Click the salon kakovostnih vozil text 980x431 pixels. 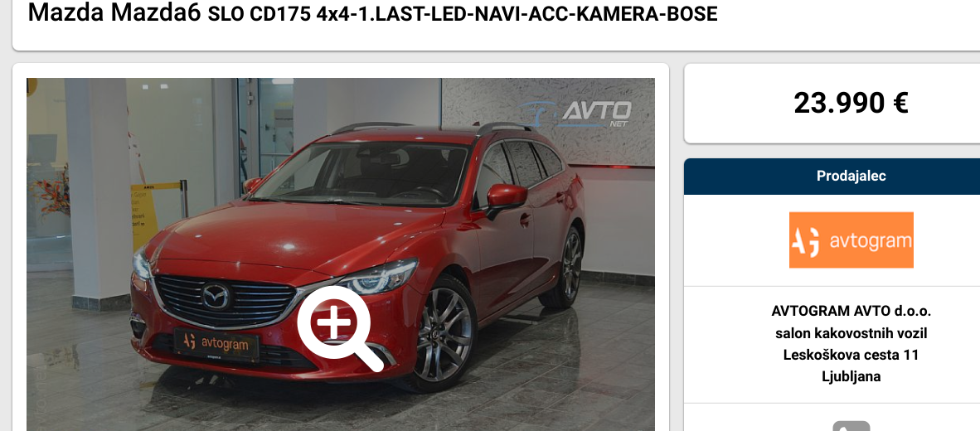click(x=851, y=333)
